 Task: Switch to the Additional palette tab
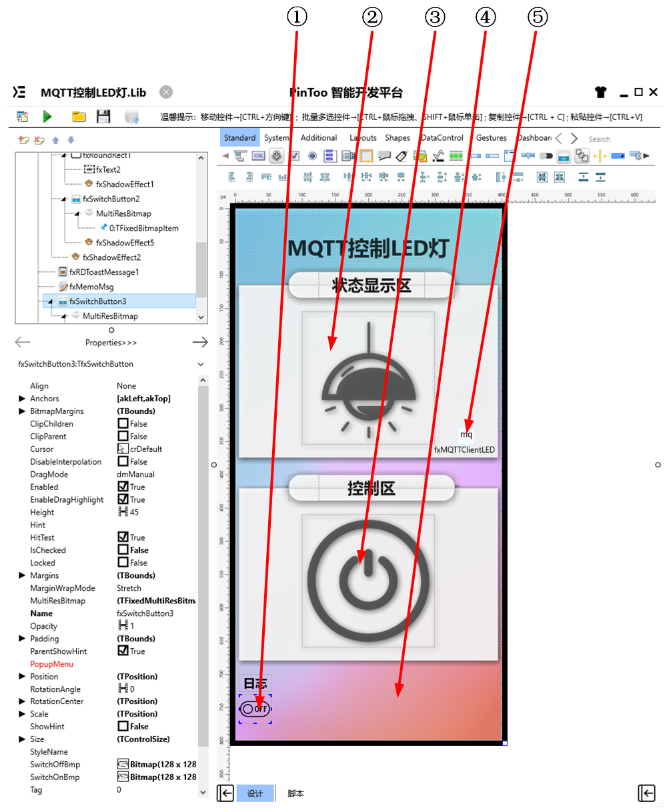point(319,138)
